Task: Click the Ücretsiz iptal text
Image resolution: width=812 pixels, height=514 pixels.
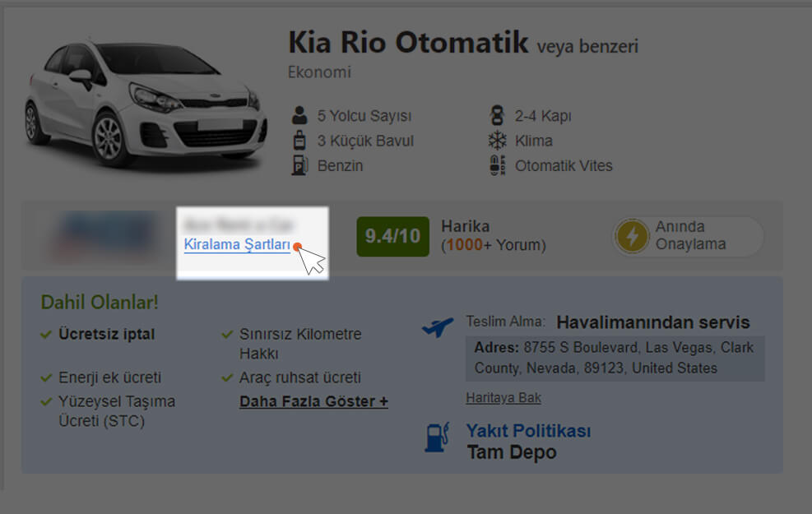Action: tap(107, 335)
